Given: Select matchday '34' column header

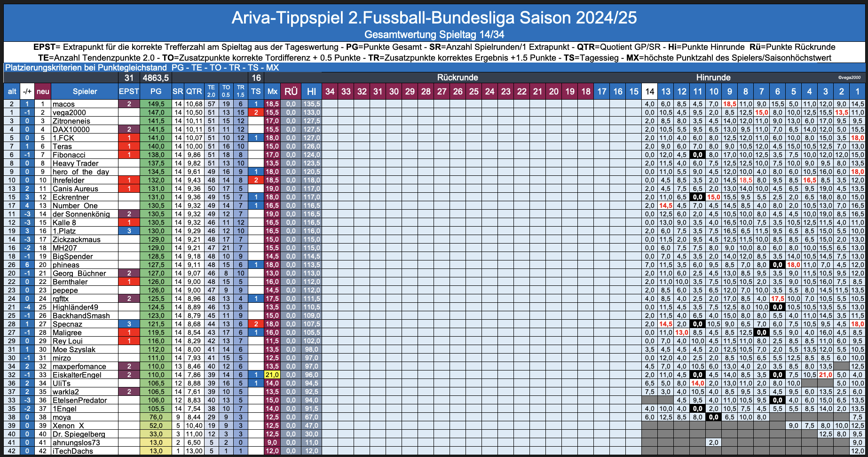Looking at the screenshot, I should click(330, 91).
